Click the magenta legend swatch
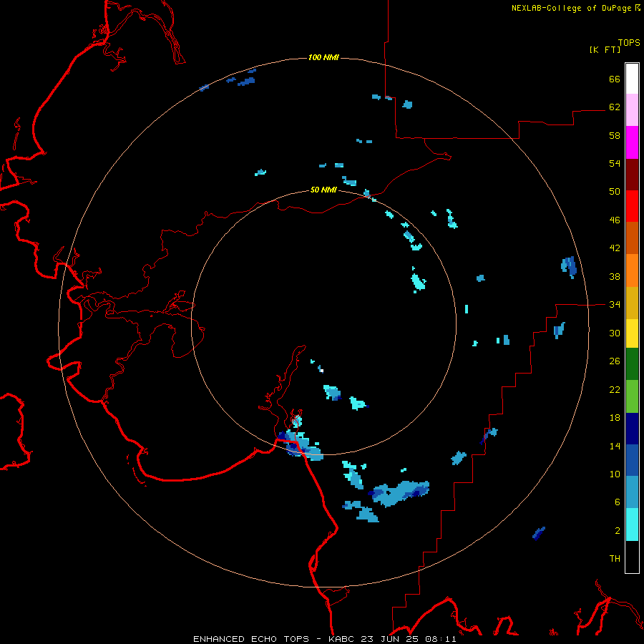 [x=632, y=142]
